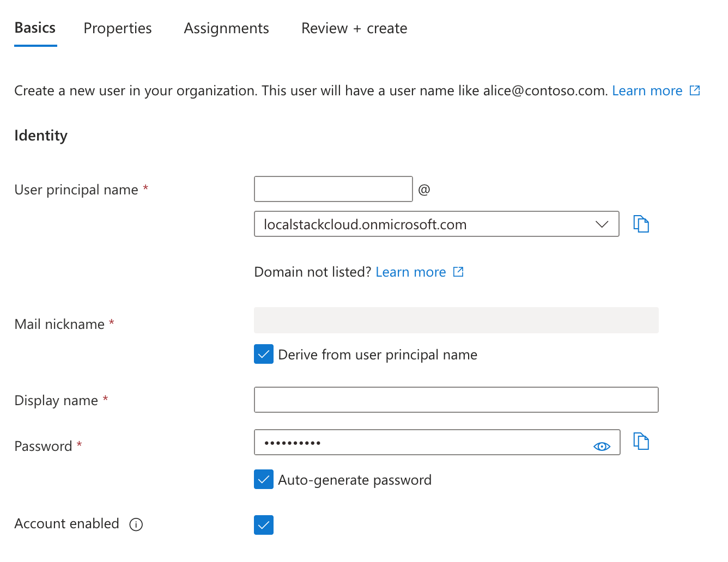Focus the User principal name input field
Screen dimensions: 728x562
[333, 189]
